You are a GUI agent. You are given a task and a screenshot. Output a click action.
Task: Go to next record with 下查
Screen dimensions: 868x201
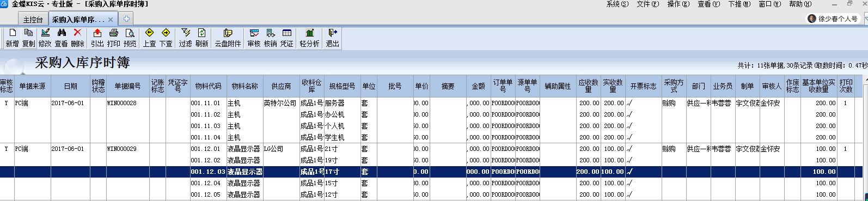(x=166, y=38)
